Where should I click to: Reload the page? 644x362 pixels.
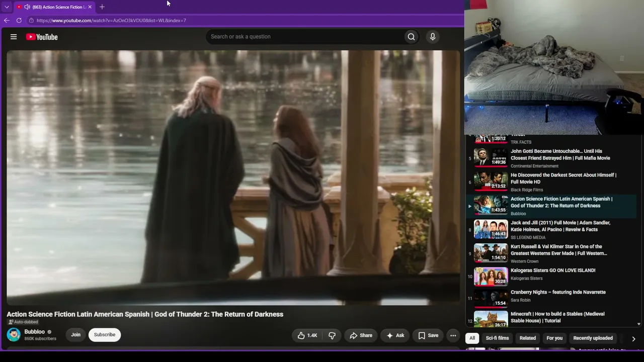click(x=19, y=21)
